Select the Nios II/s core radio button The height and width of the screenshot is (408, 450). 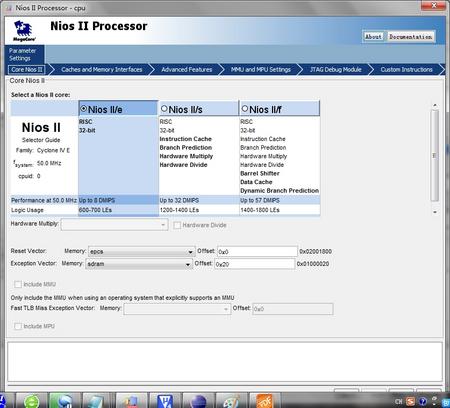coord(164,109)
